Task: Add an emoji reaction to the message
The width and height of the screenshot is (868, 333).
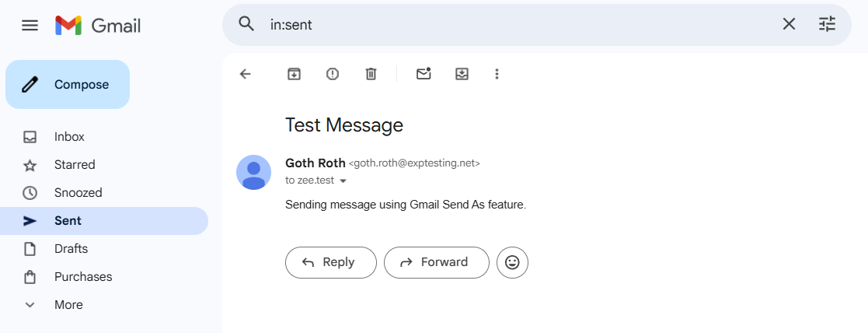Action: [512, 262]
